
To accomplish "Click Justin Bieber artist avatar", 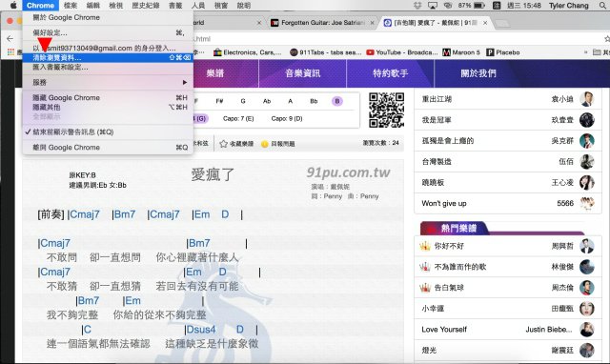I will tap(587, 330).
